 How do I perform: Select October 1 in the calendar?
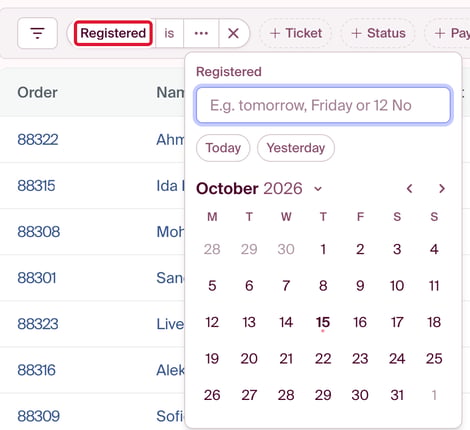click(323, 249)
